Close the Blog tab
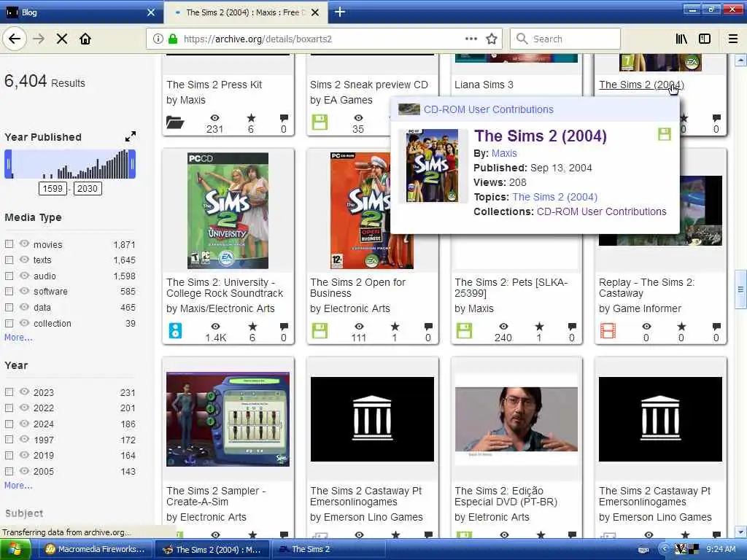This screenshot has width=747, height=560. click(x=150, y=12)
